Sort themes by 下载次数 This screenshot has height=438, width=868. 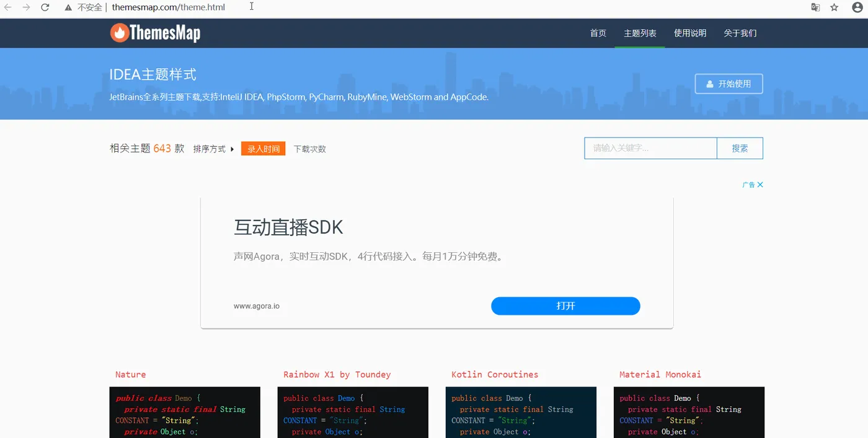(310, 149)
